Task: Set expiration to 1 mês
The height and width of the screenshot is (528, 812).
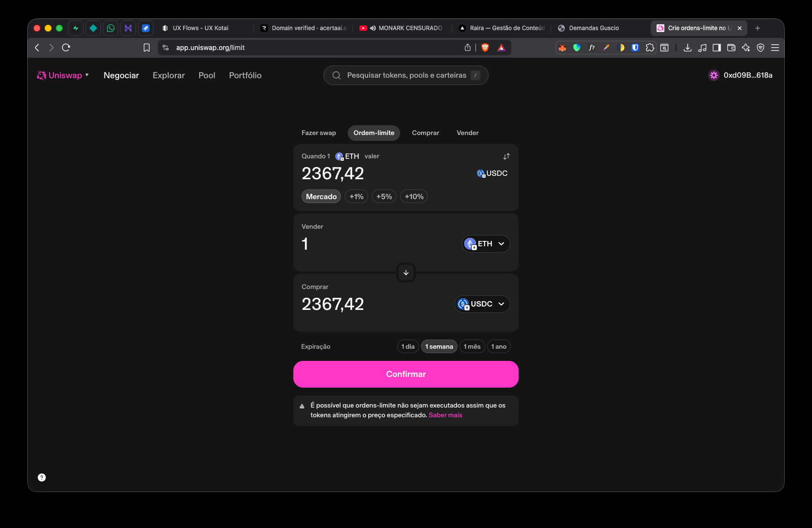Action: (x=472, y=346)
